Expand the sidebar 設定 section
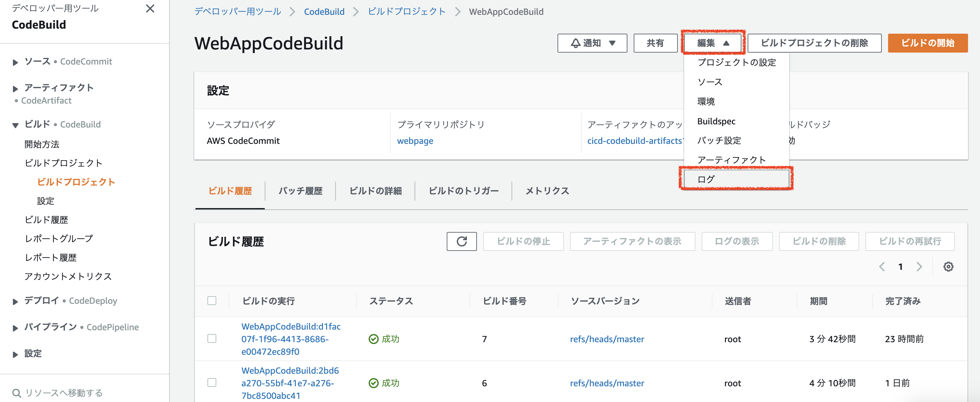Viewport: 980px width, 402px height. coord(15,354)
